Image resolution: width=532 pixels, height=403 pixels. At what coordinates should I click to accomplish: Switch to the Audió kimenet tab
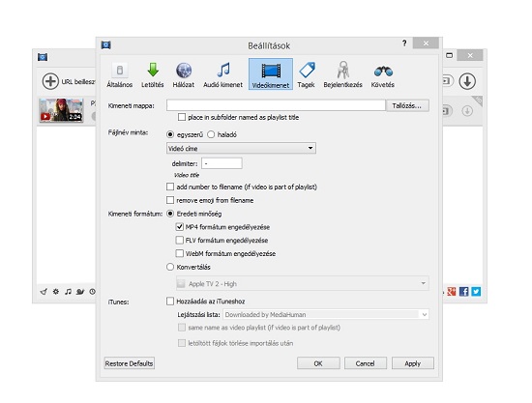point(222,75)
